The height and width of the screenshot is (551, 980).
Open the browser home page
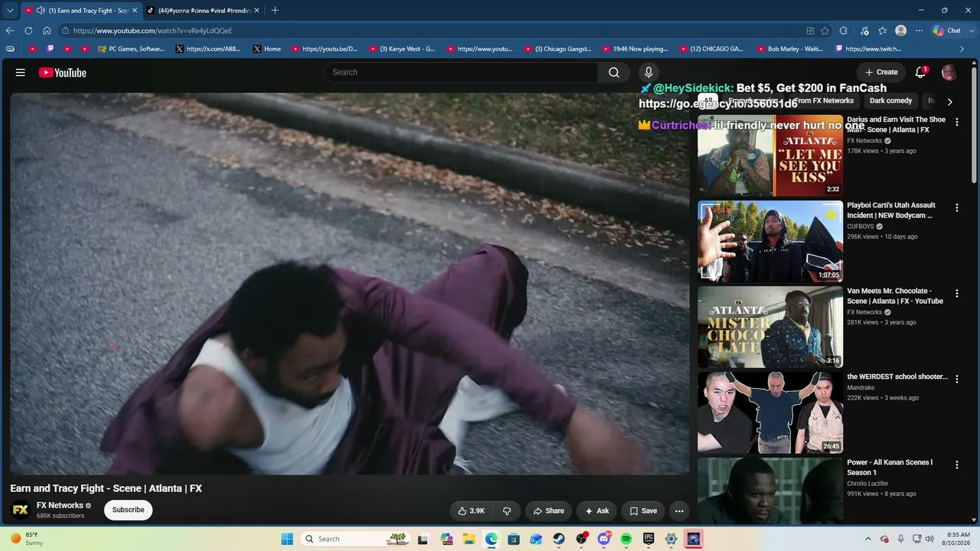tap(47, 31)
